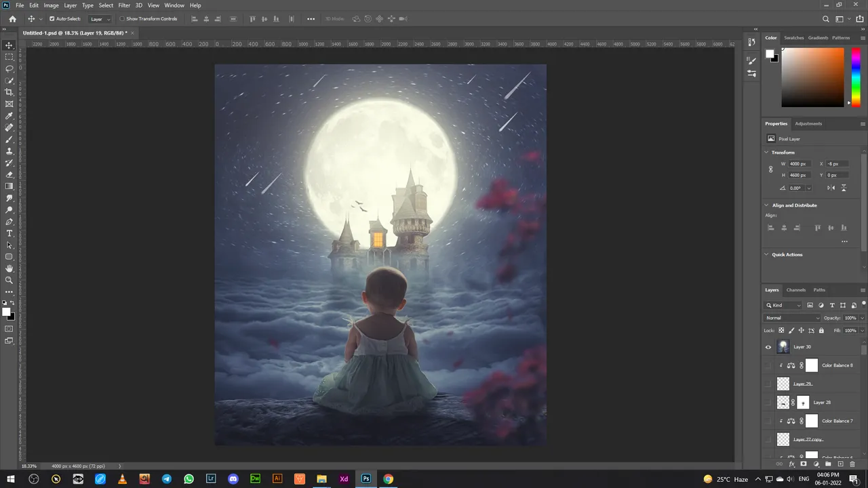This screenshot has height=488, width=868.
Task: Pick a color in the Color panel field
Action: click(812, 77)
